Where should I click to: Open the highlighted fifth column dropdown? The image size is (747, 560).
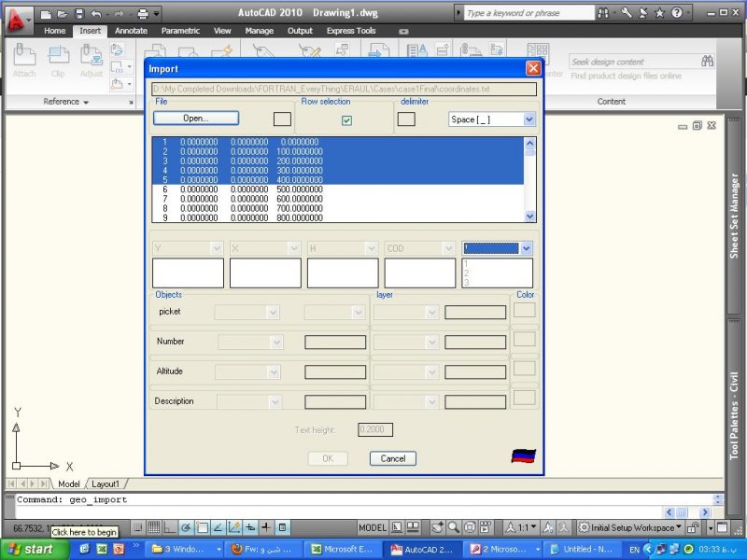526,248
